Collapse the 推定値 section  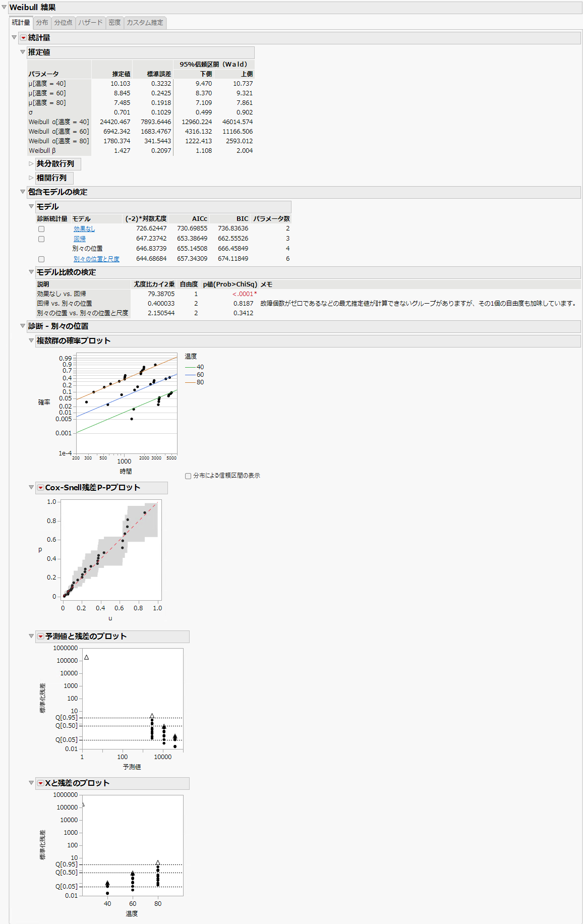[23, 52]
